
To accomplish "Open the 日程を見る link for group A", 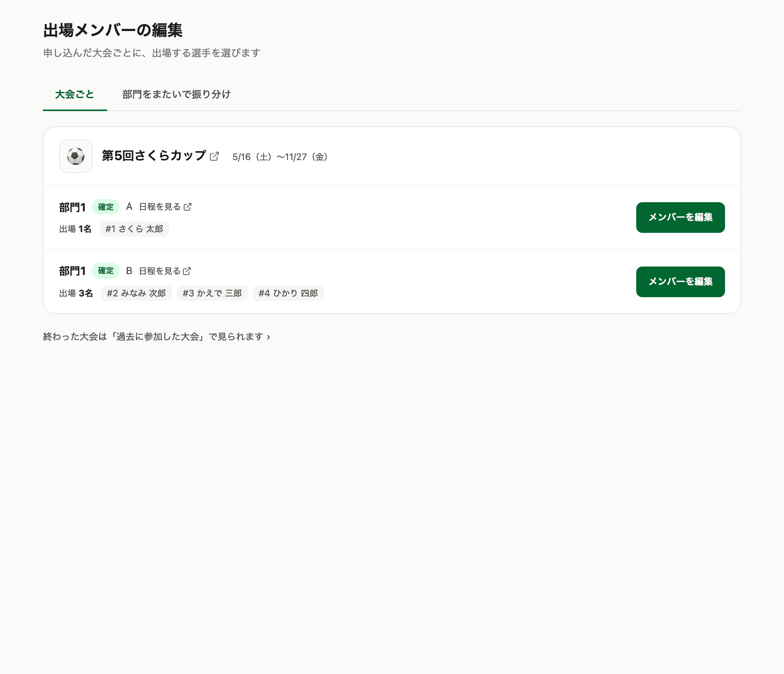I will click(x=165, y=207).
